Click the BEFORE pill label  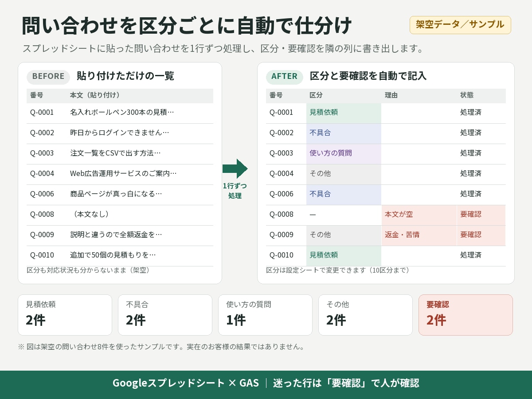pos(48,76)
